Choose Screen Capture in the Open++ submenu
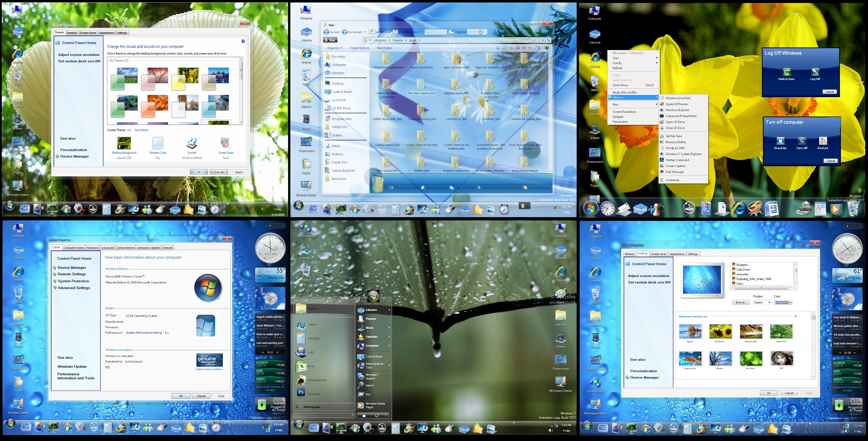Viewport: 868px width, 441px height. 683,166
